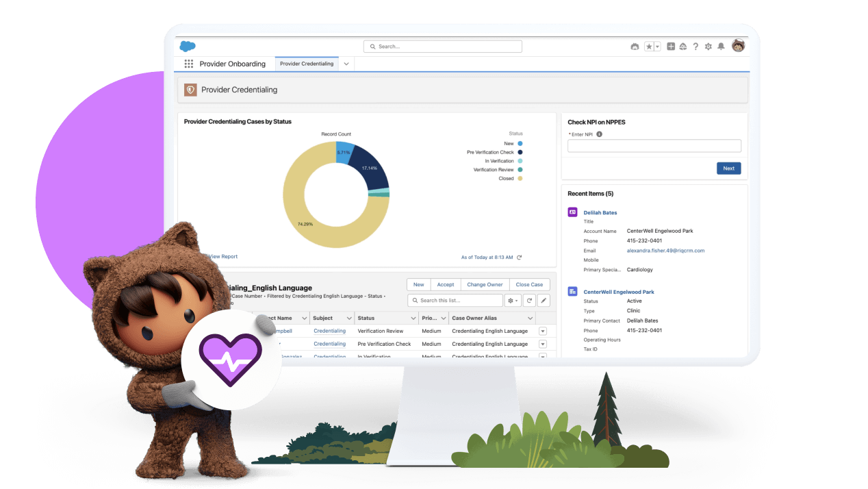Click the Verification Review legend dot
This screenshot has width=868, height=489.
coord(520,170)
